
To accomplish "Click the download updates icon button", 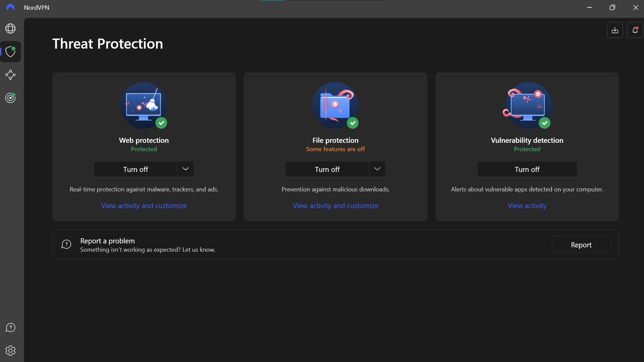I will click(615, 30).
